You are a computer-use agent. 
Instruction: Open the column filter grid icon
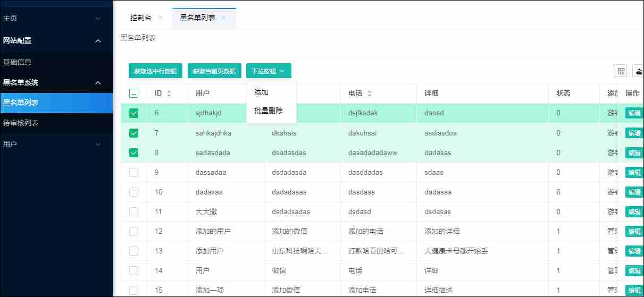point(621,71)
